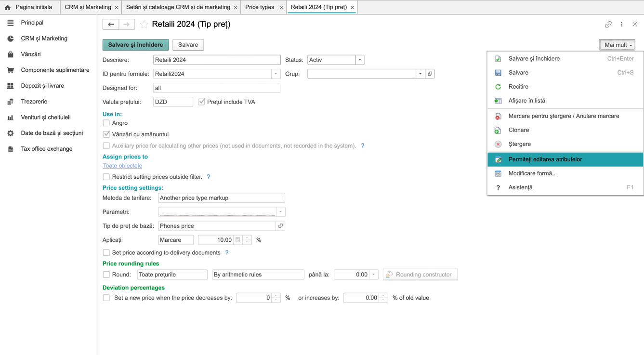This screenshot has height=355, width=644.
Task: Toggle Prețul include TVA checkbox
Action: coord(201,102)
